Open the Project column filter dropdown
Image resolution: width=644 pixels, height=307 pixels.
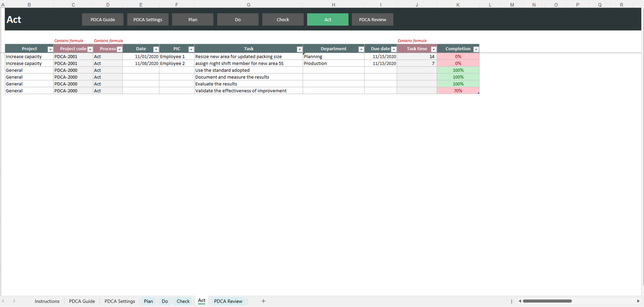[x=50, y=49]
